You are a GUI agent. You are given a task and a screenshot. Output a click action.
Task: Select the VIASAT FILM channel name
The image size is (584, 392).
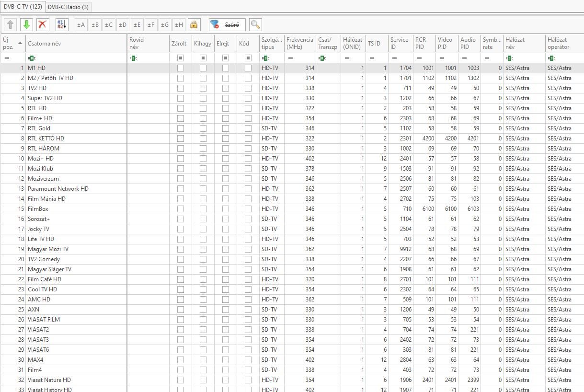(x=44, y=320)
